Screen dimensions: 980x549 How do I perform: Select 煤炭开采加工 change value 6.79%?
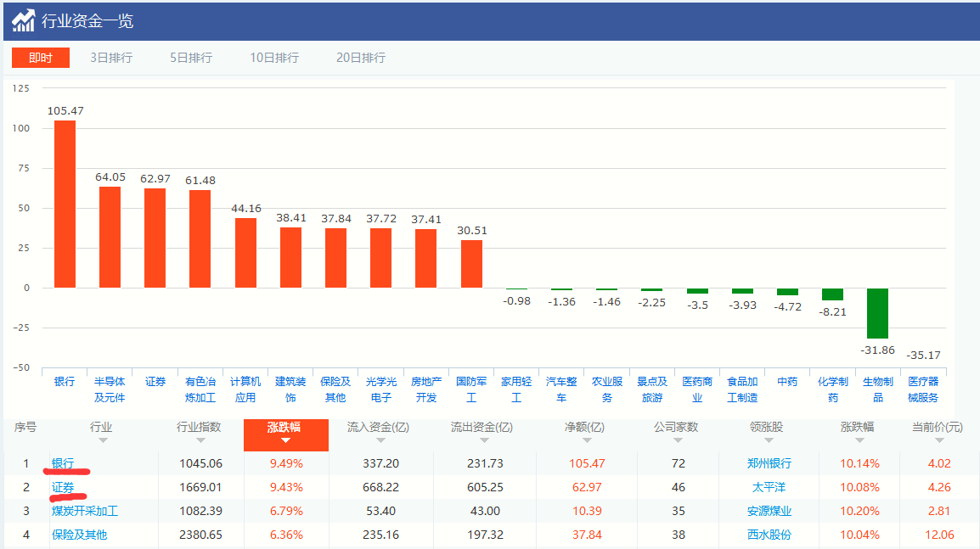tap(286, 511)
